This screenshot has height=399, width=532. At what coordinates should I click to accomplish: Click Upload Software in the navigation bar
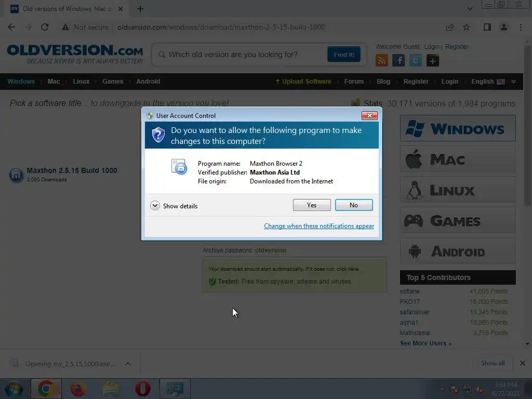pos(303,82)
